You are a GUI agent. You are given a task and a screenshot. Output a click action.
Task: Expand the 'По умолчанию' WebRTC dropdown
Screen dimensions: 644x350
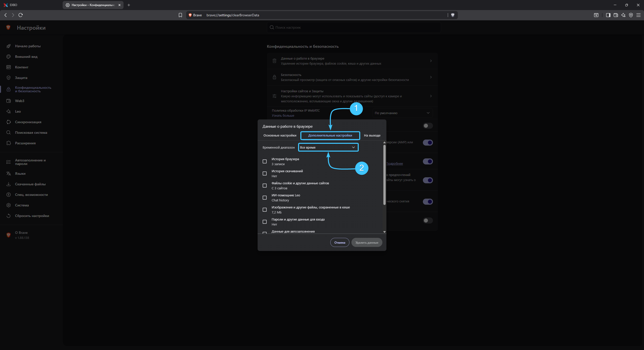(x=402, y=113)
